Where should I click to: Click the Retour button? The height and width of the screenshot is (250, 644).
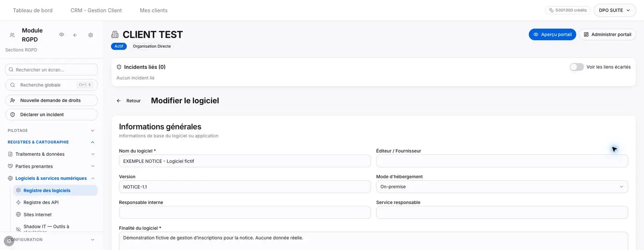tap(129, 101)
